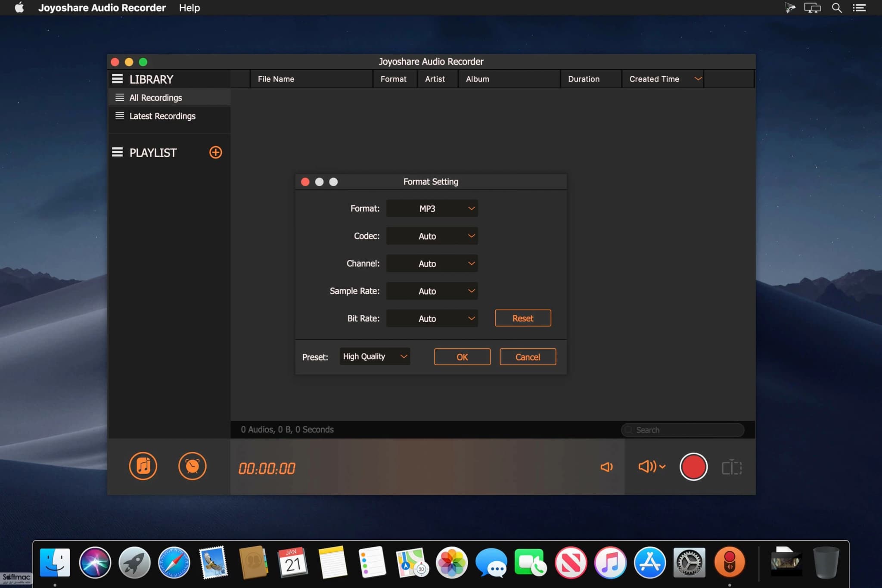The image size is (882, 588).
Task: Open Reminders in the dock
Action: [372, 563]
